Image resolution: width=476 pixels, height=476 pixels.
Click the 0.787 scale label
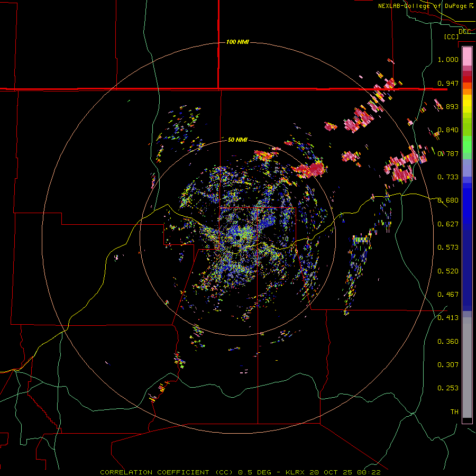[448, 153]
